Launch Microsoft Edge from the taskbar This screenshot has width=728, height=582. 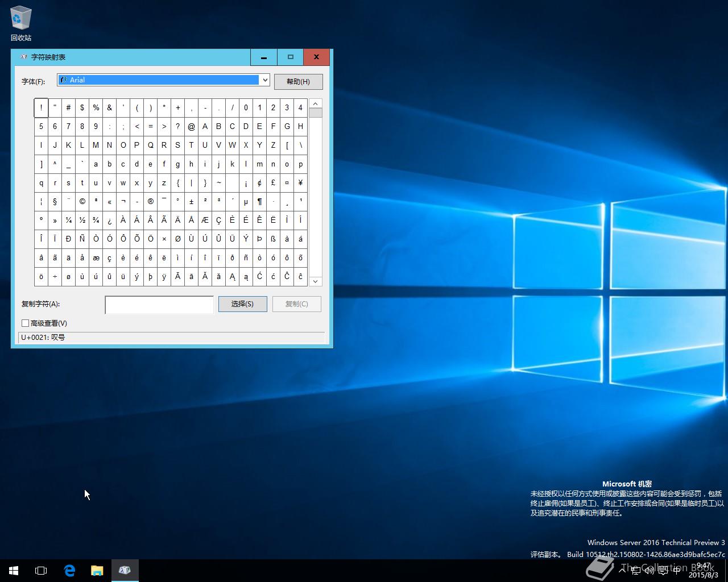pyautogui.click(x=69, y=570)
